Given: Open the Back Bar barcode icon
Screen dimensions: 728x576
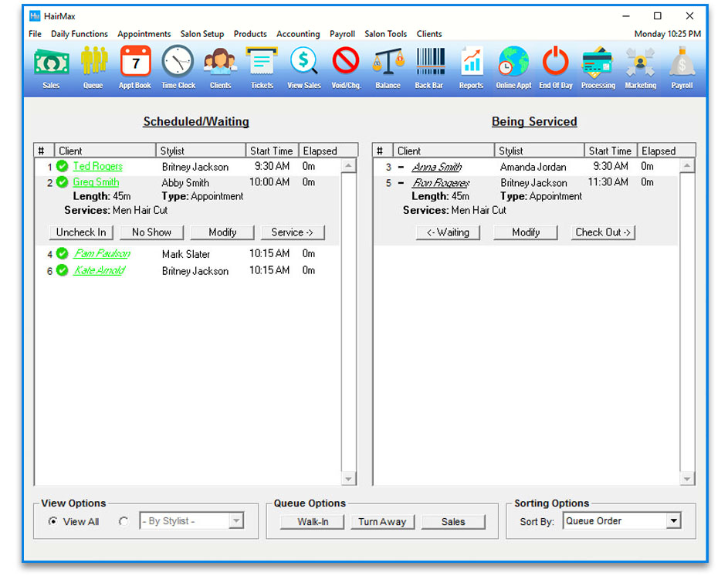Looking at the screenshot, I should click(x=429, y=66).
